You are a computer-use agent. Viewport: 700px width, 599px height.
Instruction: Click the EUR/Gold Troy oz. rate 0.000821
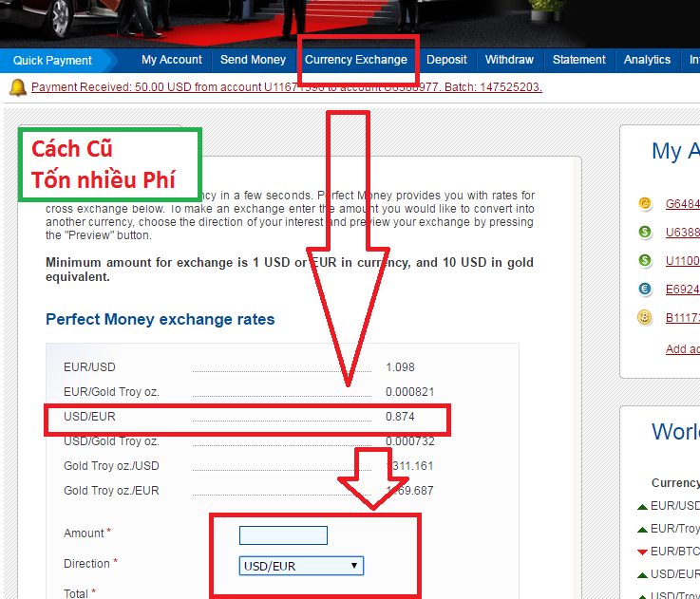coord(409,392)
